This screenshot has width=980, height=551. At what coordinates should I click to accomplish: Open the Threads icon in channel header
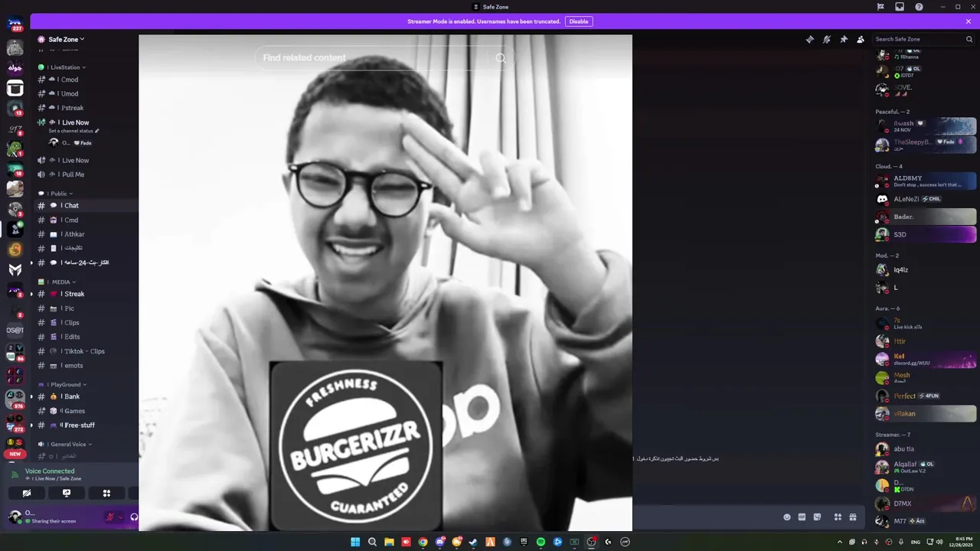tap(810, 39)
